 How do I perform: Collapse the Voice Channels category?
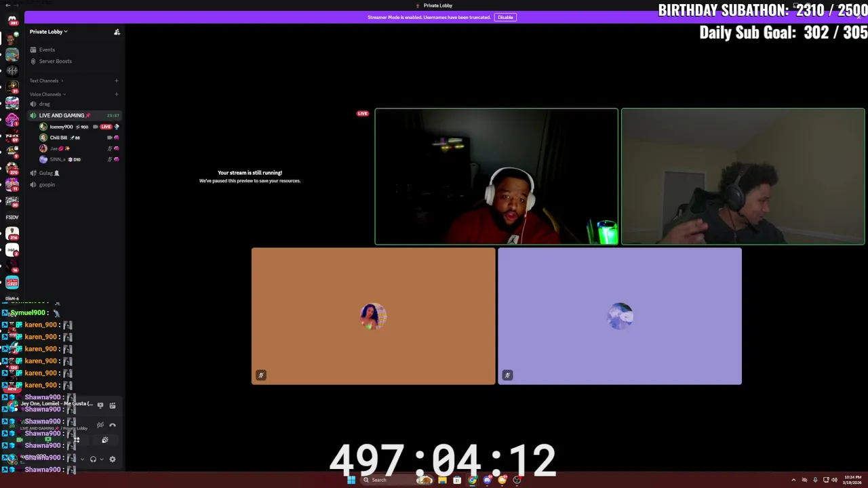[x=47, y=94]
